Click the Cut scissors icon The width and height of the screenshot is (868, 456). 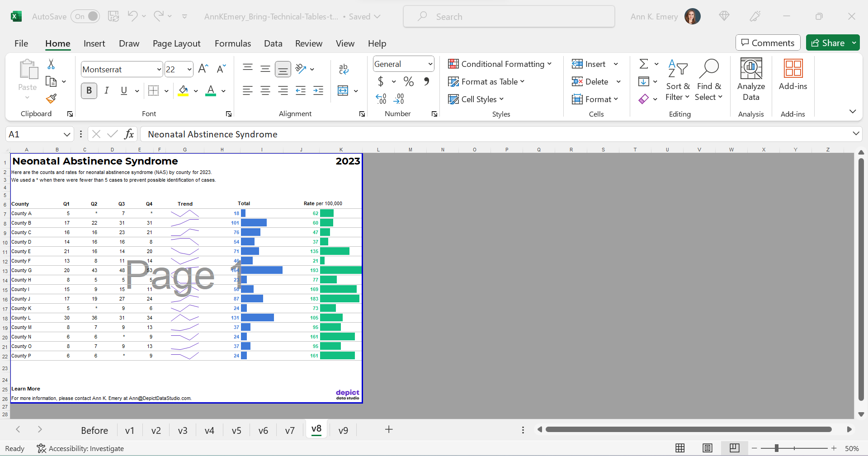(51, 64)
